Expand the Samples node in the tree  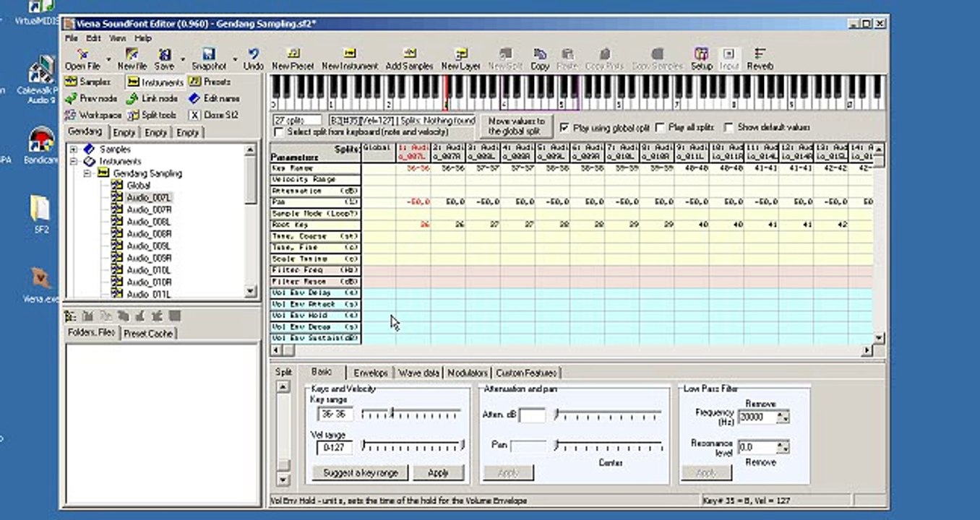pyautogui.click(x=74, y=149)
